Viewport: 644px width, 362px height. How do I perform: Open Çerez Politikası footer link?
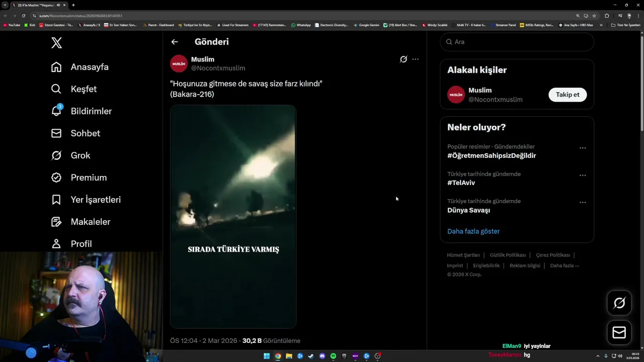coord(553,255)
